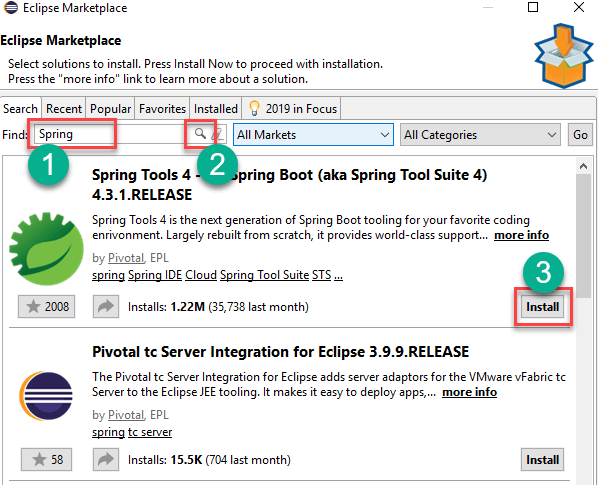Open more info for Spring Tools 4
598x485 pixels.
click(521, 235)
